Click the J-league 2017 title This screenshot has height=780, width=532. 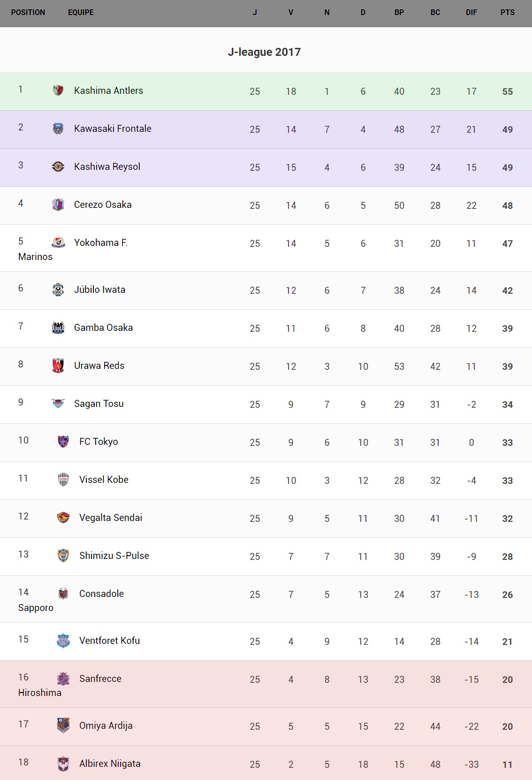click(264, 52)
